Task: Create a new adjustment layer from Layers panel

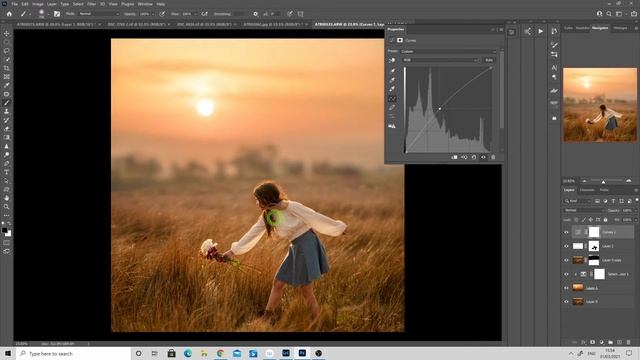Action: point(602,342)
